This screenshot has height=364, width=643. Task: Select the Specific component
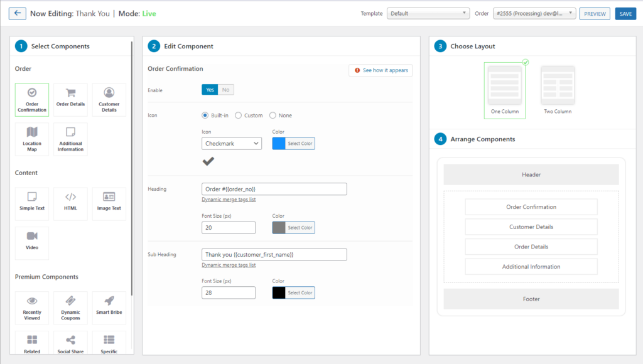click(109, 343)
